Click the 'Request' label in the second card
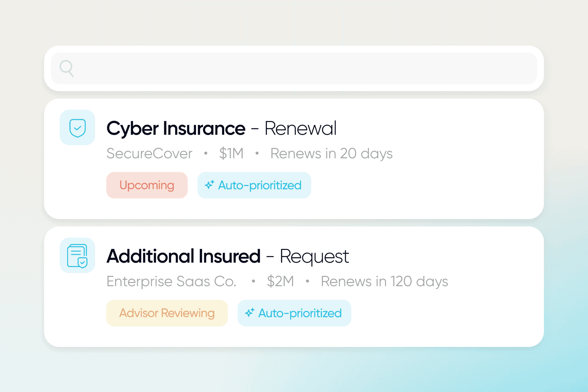 click(314, 256)
